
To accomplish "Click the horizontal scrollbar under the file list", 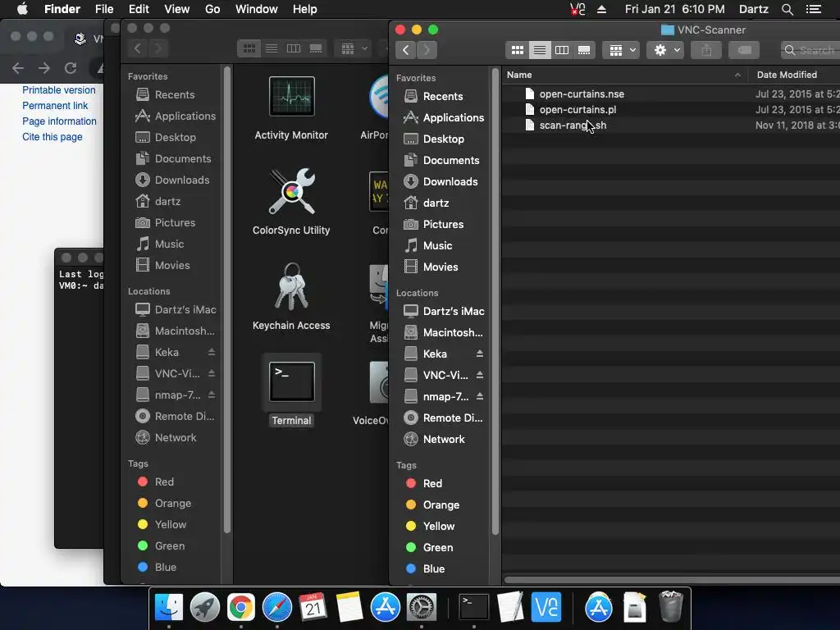I will [x=672, y=580].
